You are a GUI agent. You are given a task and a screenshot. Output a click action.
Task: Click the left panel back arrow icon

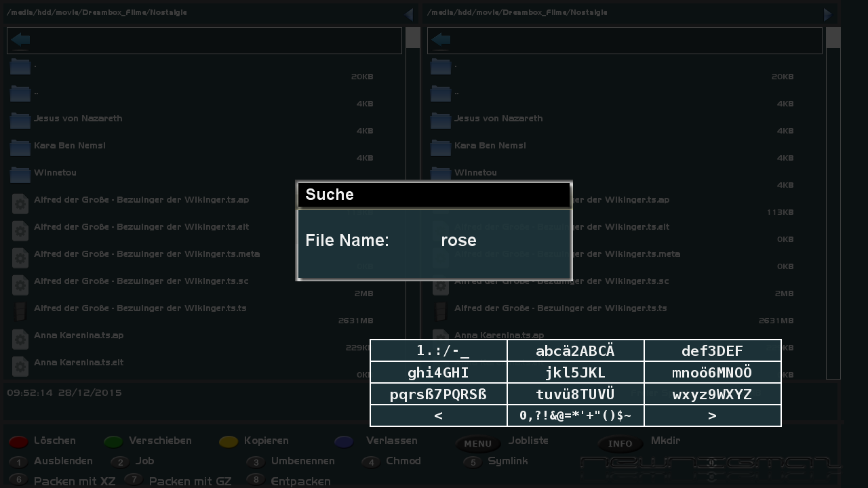(x=20, y=40)
